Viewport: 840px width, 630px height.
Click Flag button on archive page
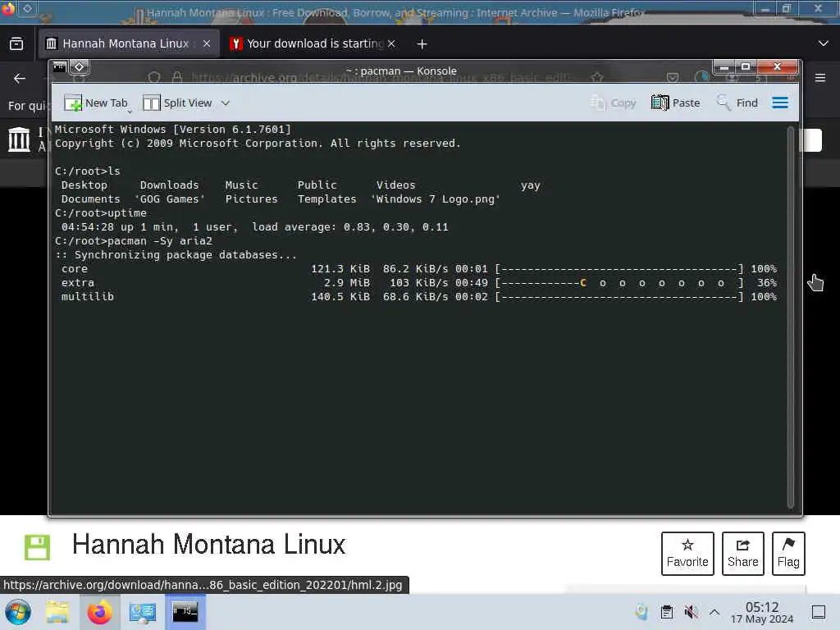click(788, 554)
